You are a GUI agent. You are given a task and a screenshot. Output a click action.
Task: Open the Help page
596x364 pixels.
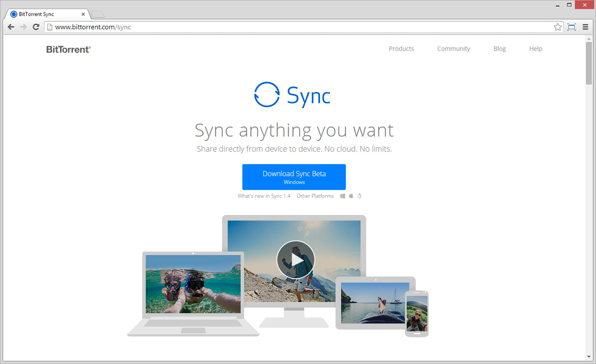(x=536, y=49)
